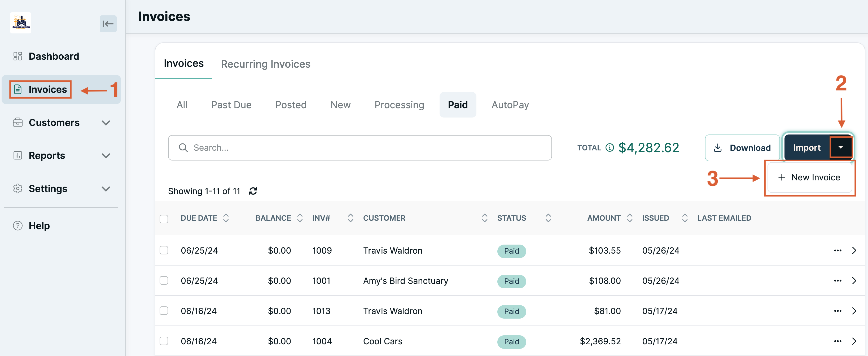Click in the Search invoices field
The height and width of the screenshot is (356, 868).
click(x=360, y=148)
